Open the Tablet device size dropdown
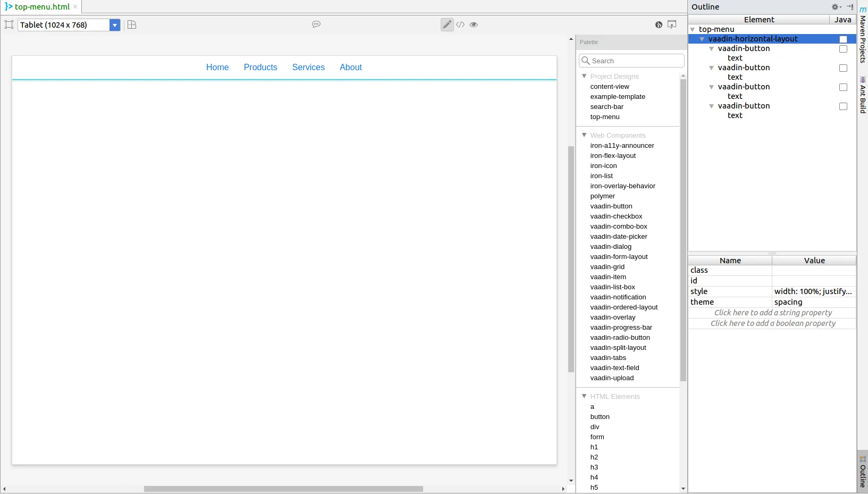 point(115,24)
